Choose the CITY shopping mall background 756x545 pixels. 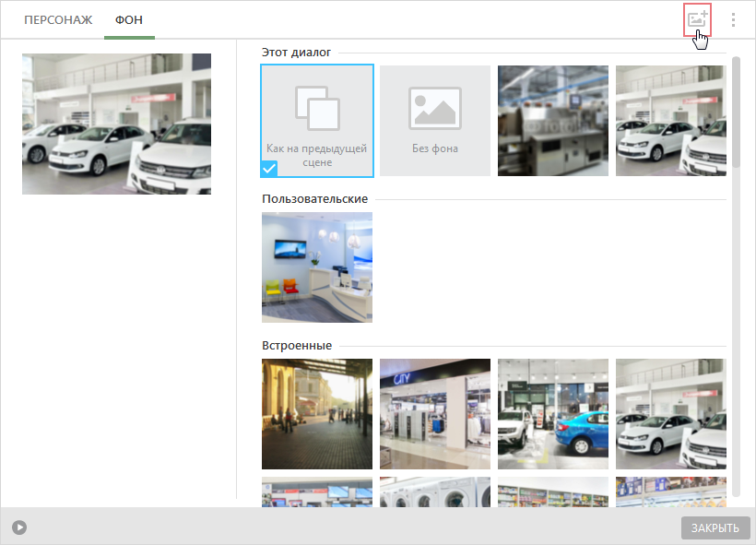[435, 414]
